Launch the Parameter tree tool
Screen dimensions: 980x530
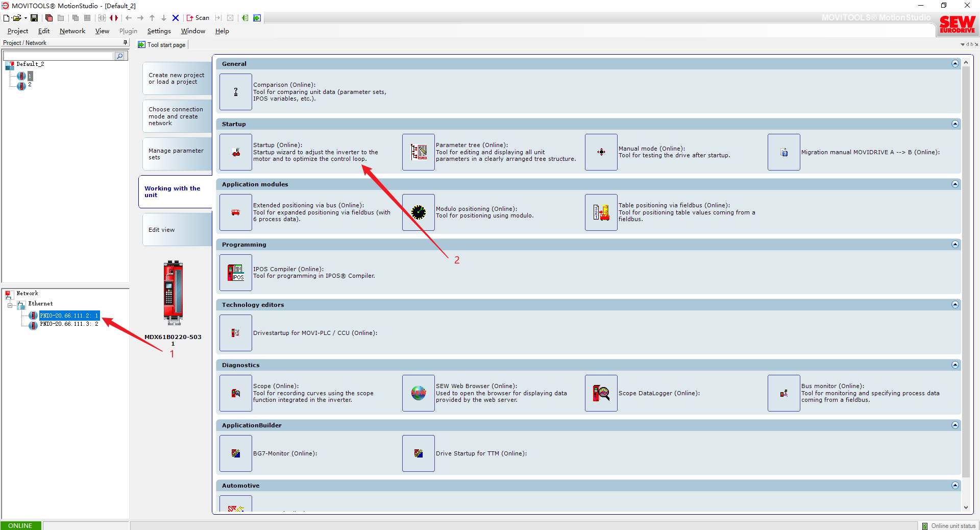[418, 152]
